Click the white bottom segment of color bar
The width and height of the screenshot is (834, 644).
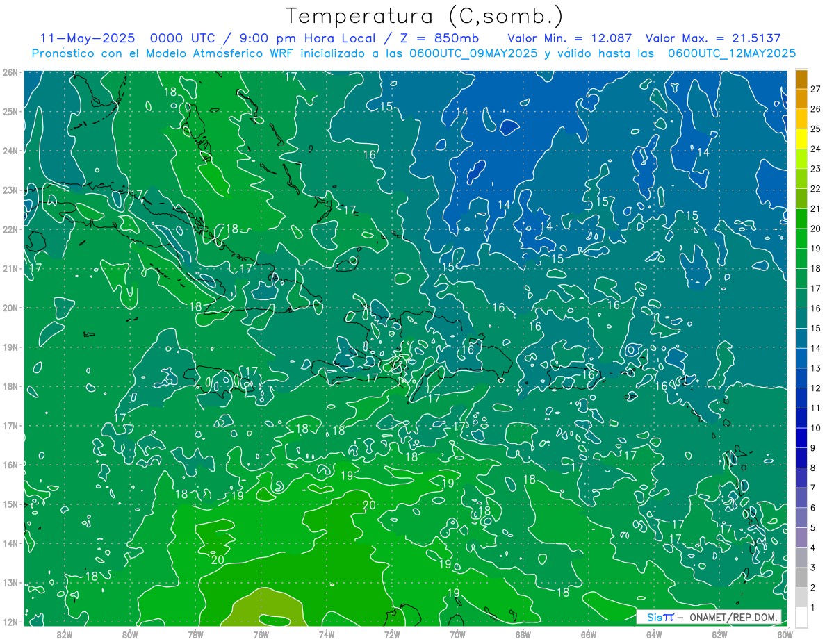[x=801, y=617]
